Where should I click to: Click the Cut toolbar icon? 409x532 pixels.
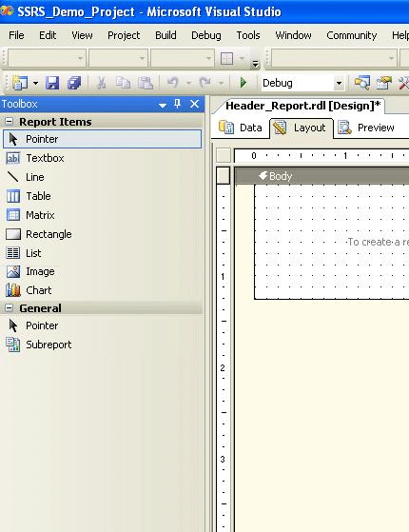tap(101, 83)
